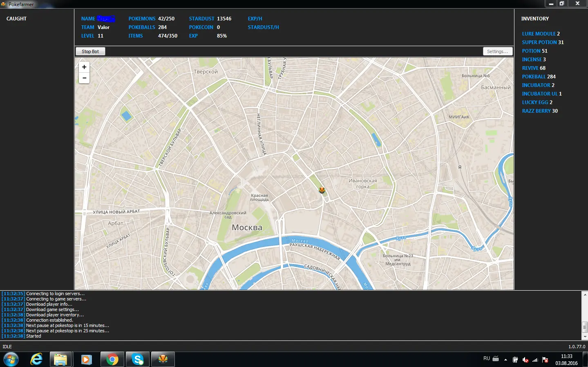The height and width of the screenshot is (367, 588).
Task: Click the Pokefarmer title bar icon
Action: pos(4,4)
